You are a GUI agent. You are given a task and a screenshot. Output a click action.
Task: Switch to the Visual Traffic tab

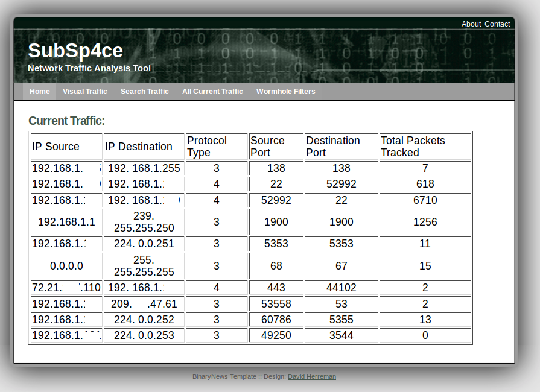[x=84, y=92]
